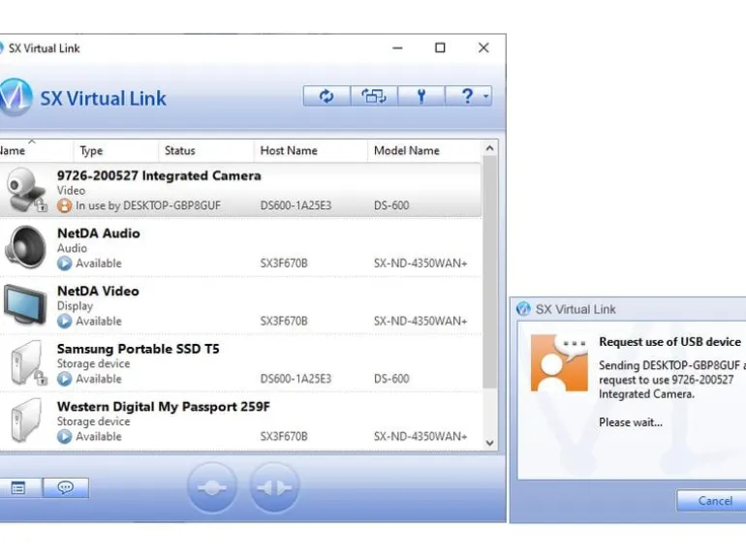Click the scroll up arrow of device list
This screenshot has height=560, width=746.
click(x=489, y=148)
